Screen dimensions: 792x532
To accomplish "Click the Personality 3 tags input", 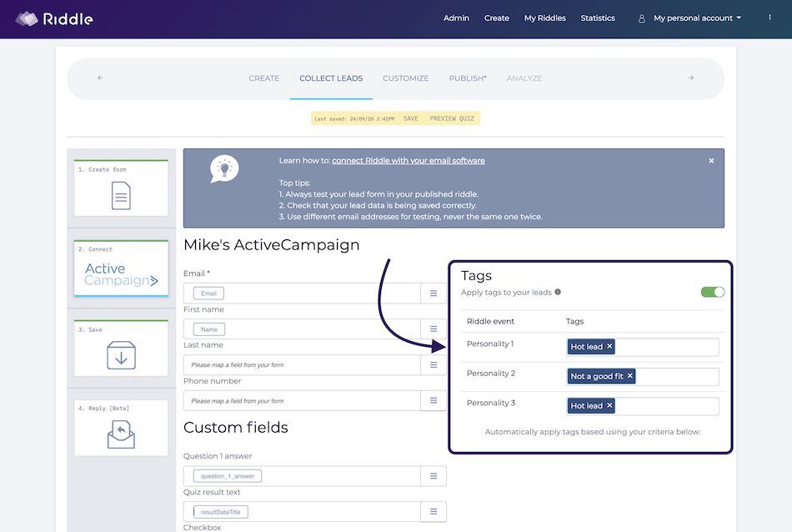I will coord(643,406).
